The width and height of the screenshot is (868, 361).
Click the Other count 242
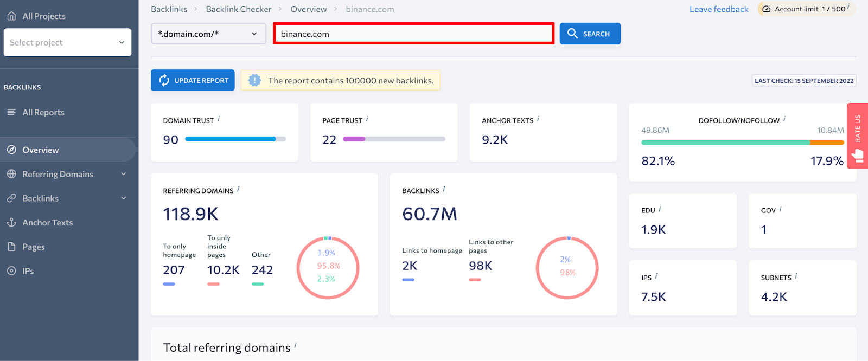click(262, 270)
